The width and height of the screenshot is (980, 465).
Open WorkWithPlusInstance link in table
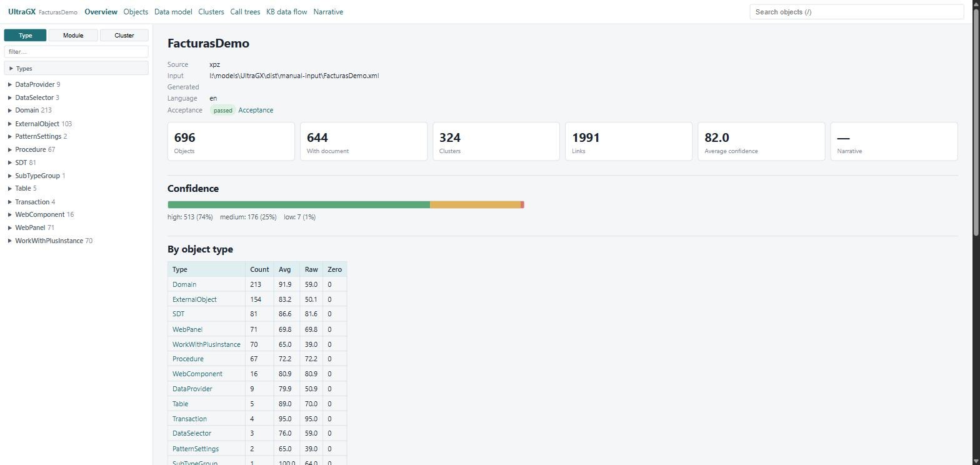click(x=206, y=344)
